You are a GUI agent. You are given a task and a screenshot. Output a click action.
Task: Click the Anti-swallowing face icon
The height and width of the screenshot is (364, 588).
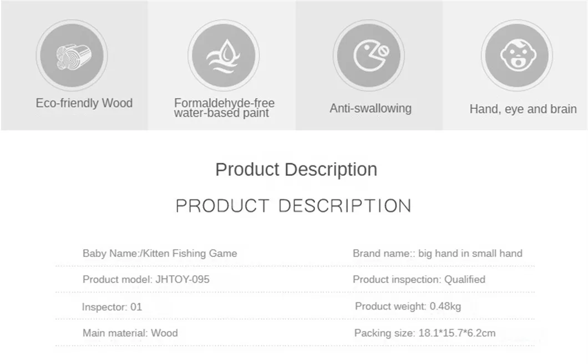click(x=370, y=55)
